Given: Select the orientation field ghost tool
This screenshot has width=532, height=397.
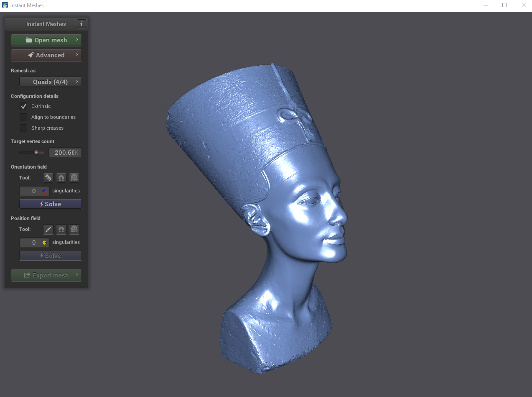Looking at the screenshot, I should [74, 178].
